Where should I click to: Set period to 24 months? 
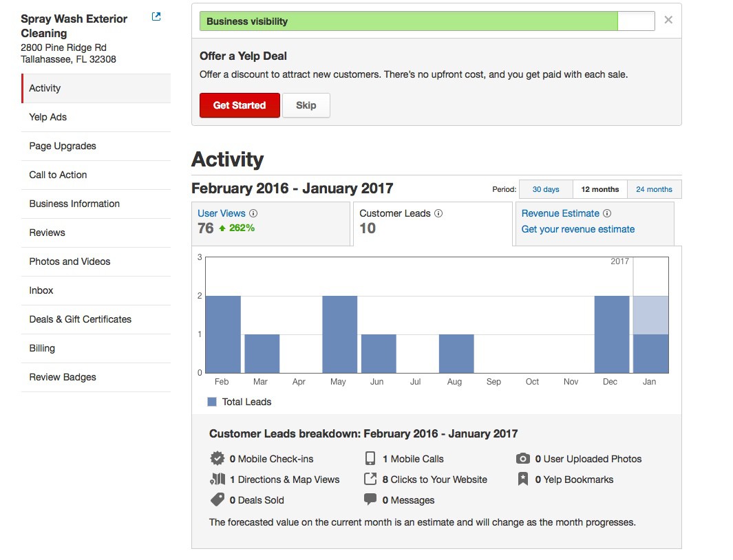tap(655, 189)
